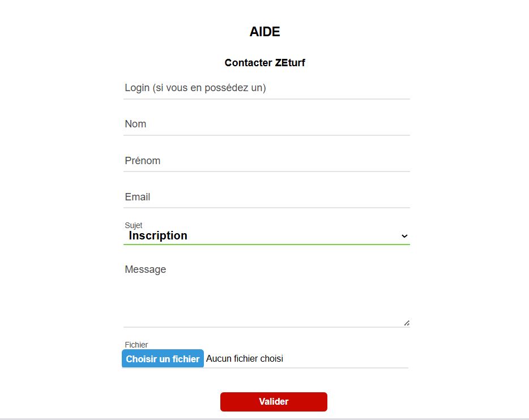The image size is (529, 420).
Task: Submit the form with the red Valider button
Action: (x=274, y=401)
